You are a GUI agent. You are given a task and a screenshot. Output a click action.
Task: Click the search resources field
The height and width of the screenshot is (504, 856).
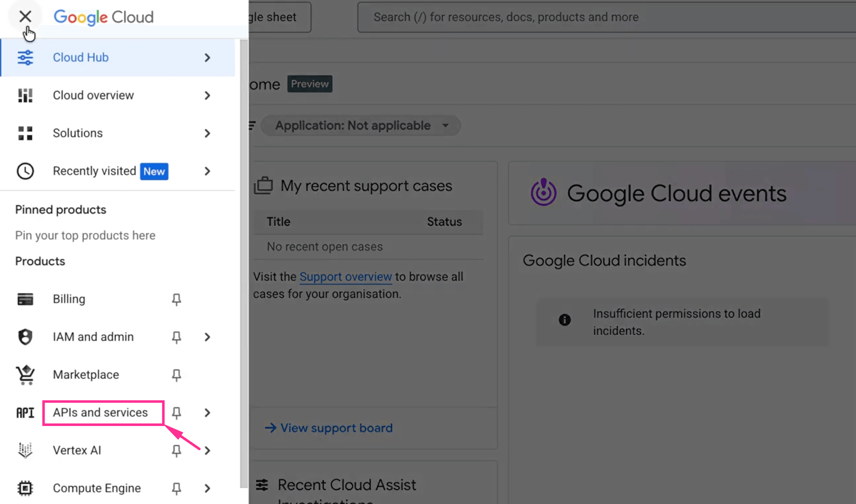click(607, 17)
